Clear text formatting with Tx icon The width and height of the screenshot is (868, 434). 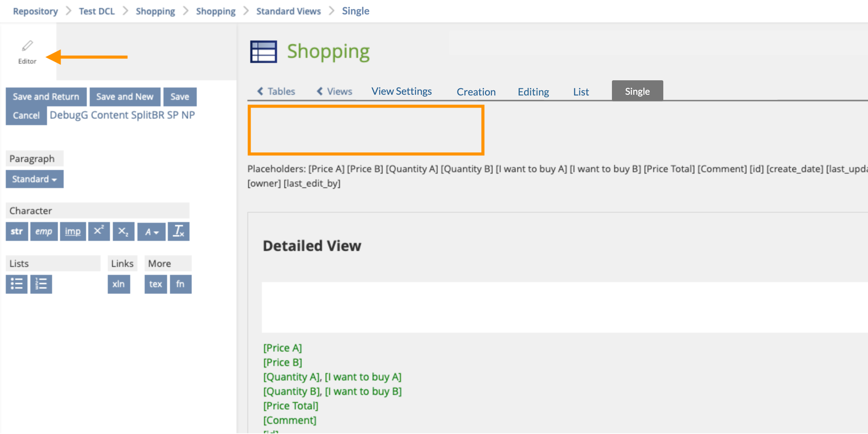[x=179, y=231]
